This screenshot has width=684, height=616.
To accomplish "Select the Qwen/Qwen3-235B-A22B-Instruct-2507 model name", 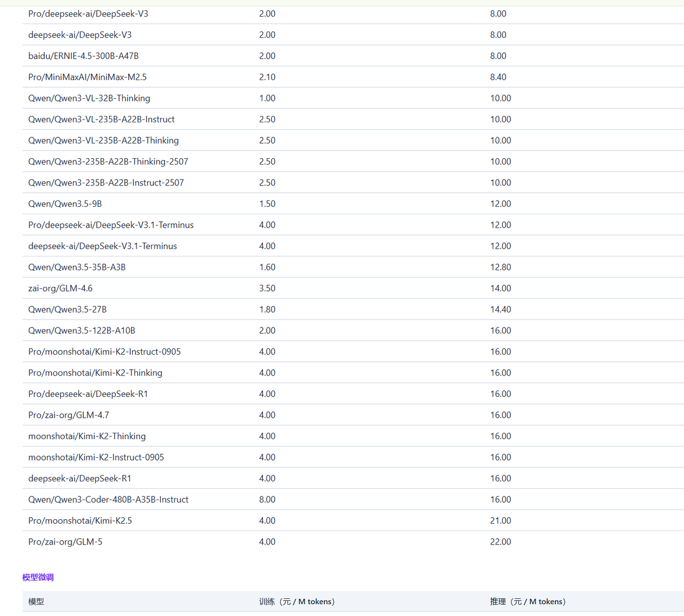I will point(106,183).
